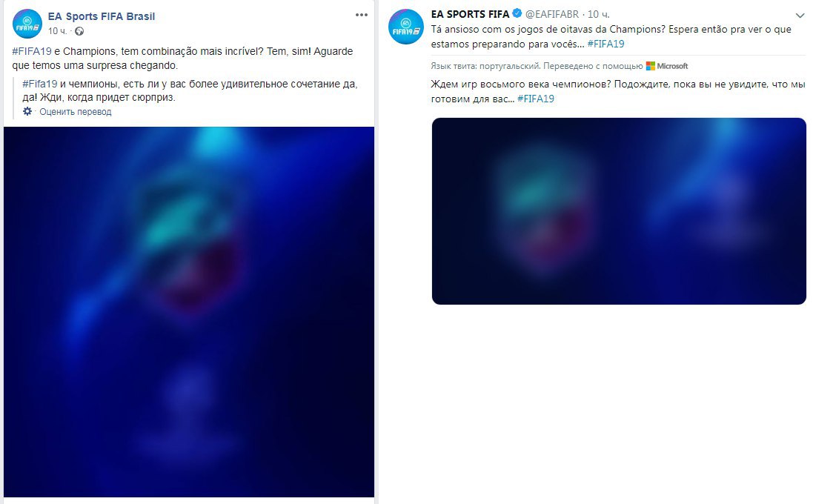
Task: Click the @EAFIFABR handle
Action: point(551,14)
